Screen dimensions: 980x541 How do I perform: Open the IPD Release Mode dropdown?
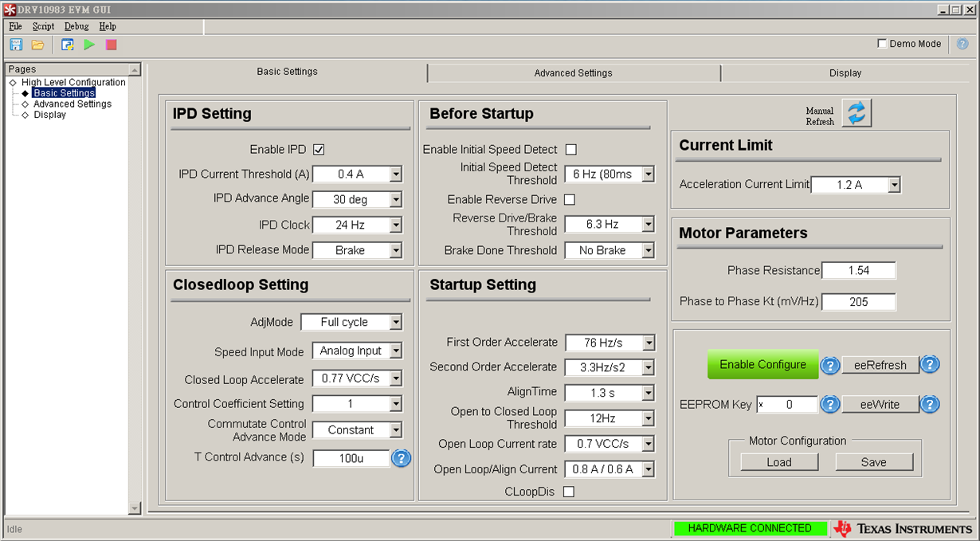[396, 250]
